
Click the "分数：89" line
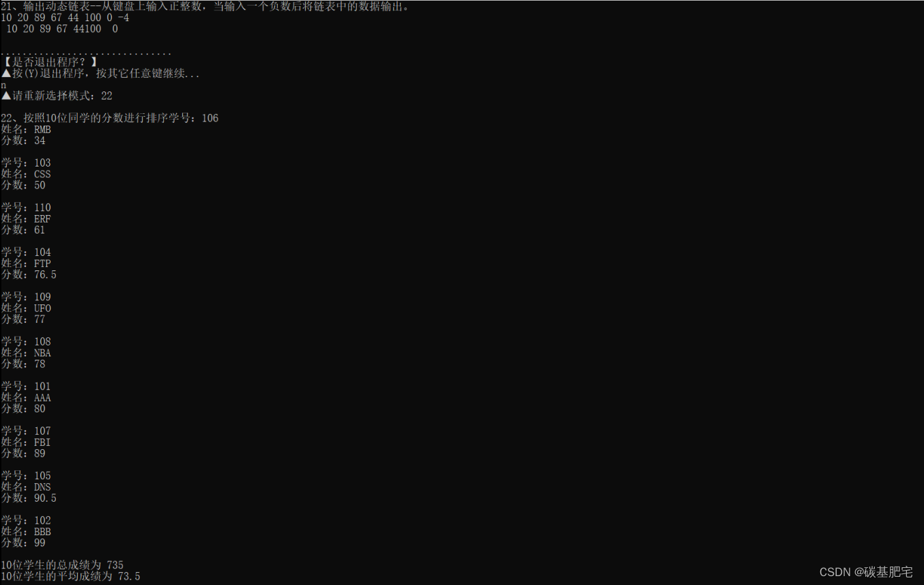23,453
